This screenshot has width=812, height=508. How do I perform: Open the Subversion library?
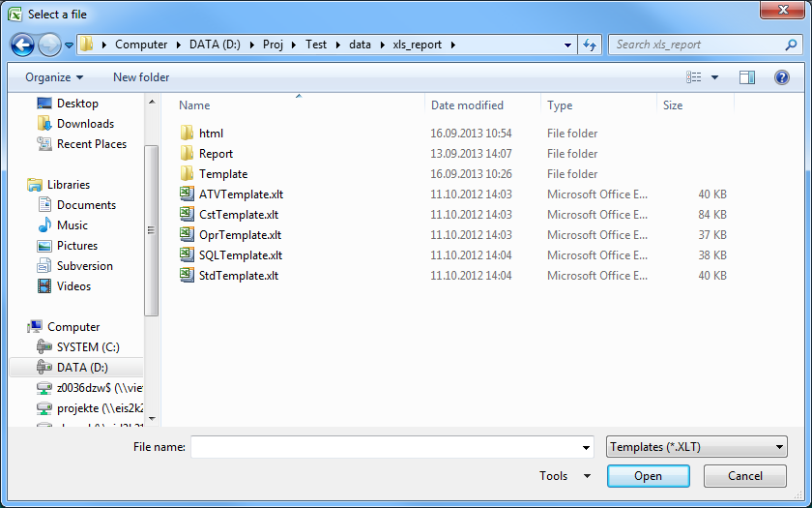(84, 265)
